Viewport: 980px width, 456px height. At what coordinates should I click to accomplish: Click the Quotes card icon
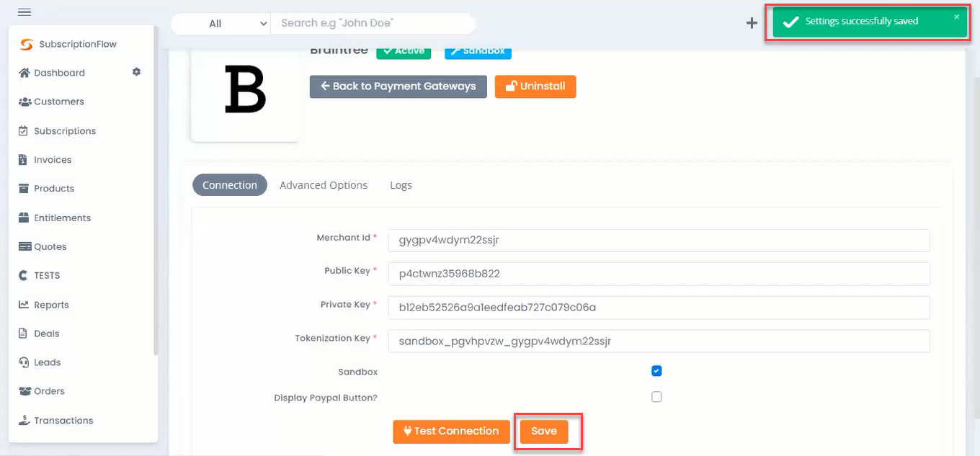(x=24, y=246)
